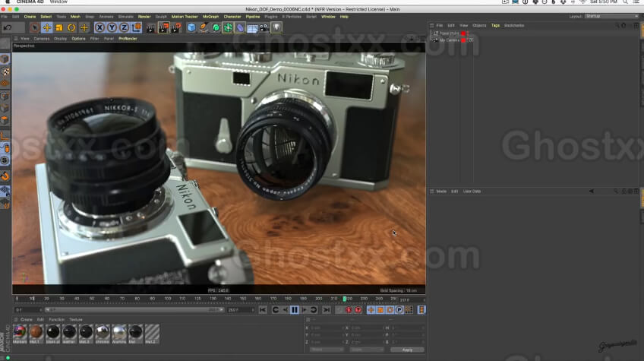The image size is (644, 361).
Task: Toggle Scale keyframe recording
Action: pos(380,310)
